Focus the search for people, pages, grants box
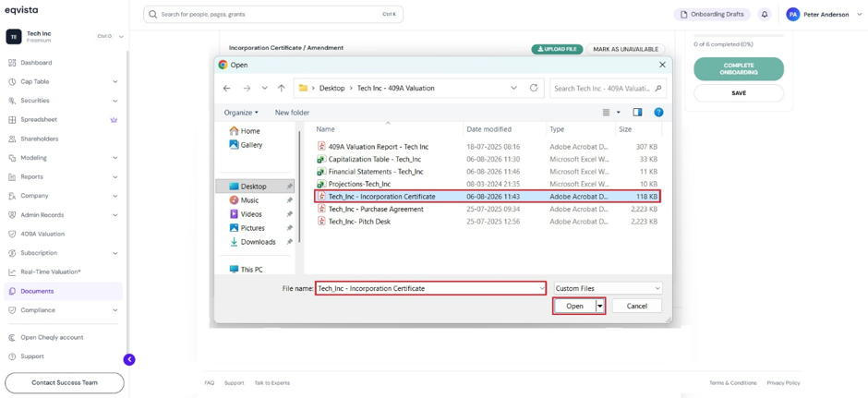Screen dimensions: 868x398 (273, 15)
